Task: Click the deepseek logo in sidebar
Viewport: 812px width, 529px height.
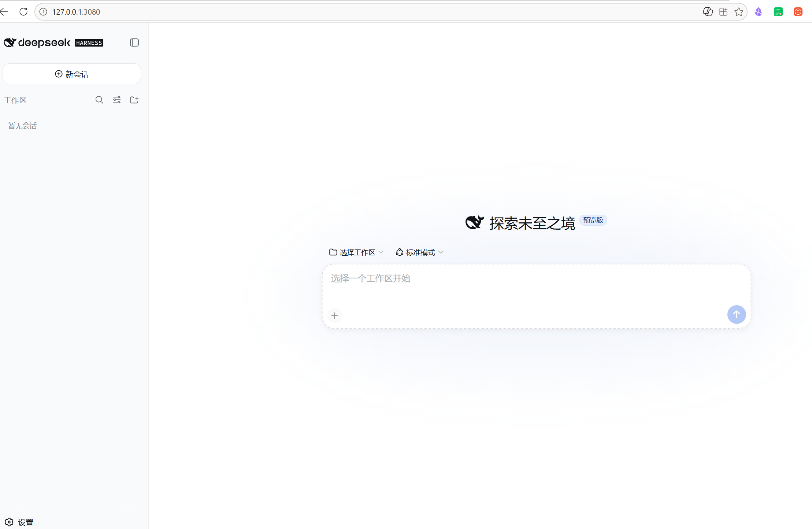Action: (x=37, y=42)
